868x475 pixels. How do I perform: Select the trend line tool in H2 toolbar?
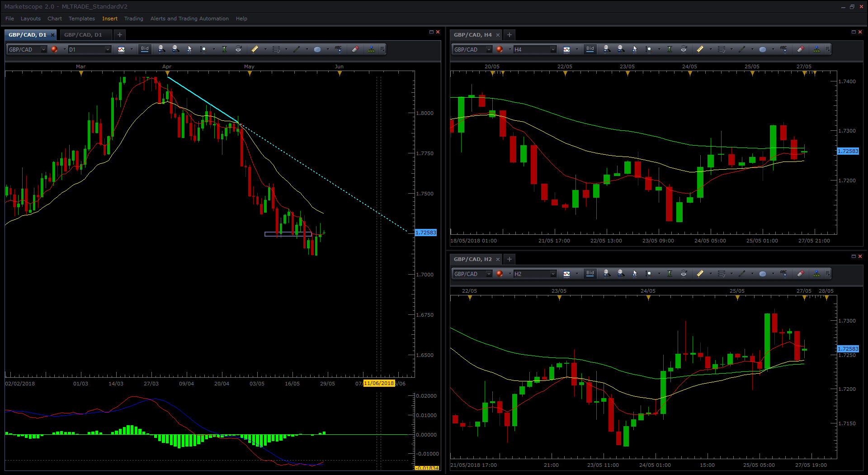(x=742, y=274)
